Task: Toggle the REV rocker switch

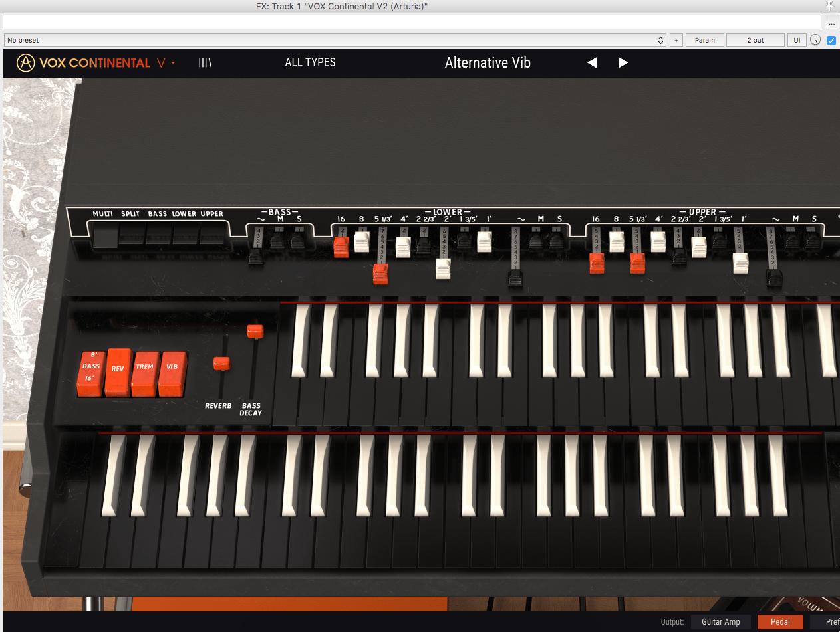Action: tap(118, 372)
